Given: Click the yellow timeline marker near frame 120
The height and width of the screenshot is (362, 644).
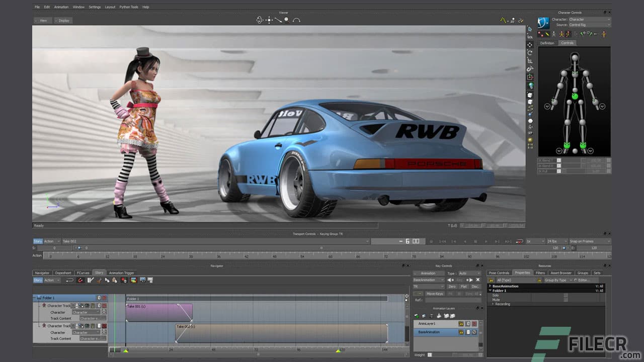Looking at the screenshot, I should click(338, 350).
